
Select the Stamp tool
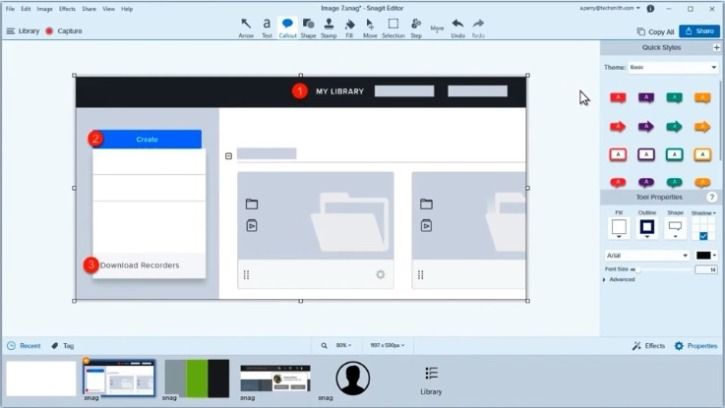coord(329,28)
